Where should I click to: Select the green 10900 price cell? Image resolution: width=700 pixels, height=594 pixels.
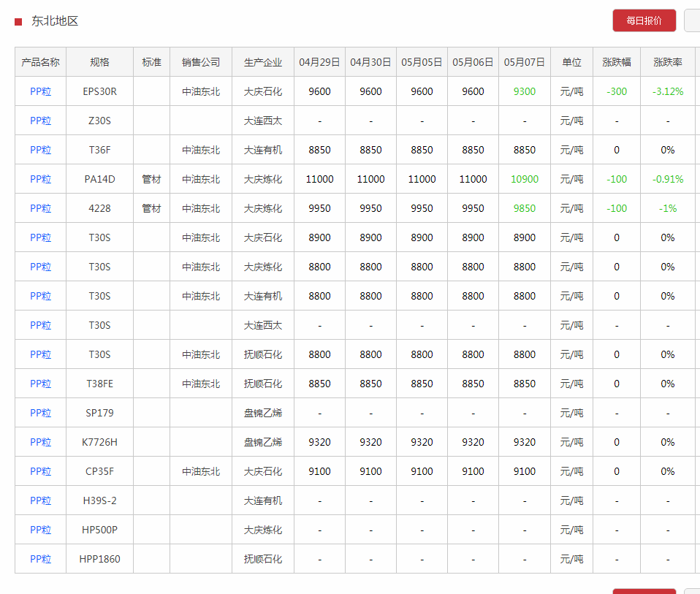pyautogui.click(x=525, y=179)
